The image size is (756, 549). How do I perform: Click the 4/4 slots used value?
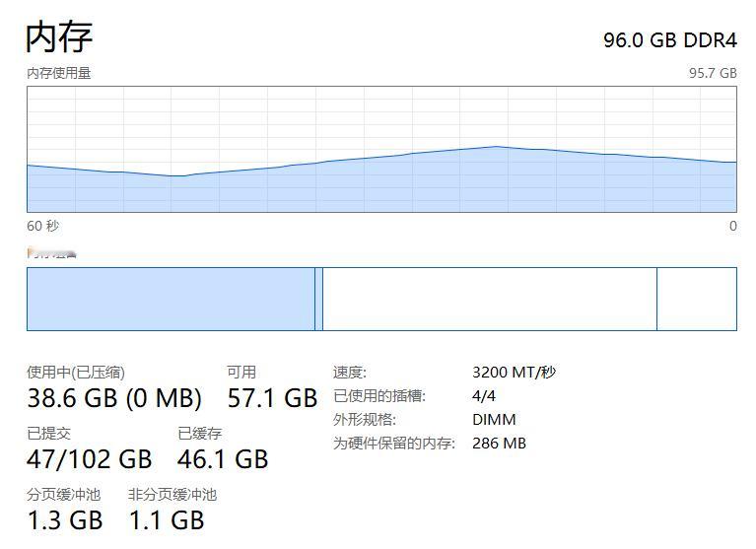click(x=484, y=395)
